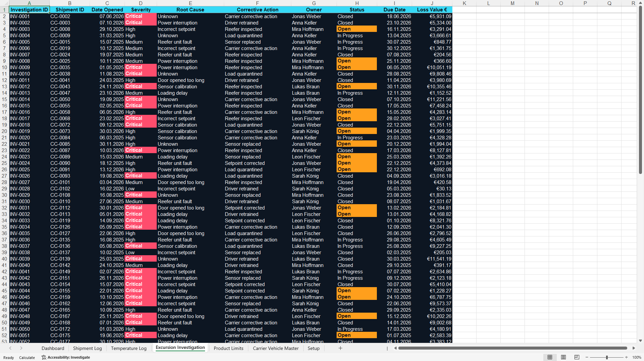
Task: Select Low severity cell for INV-0038
Action: click(141, 253)
